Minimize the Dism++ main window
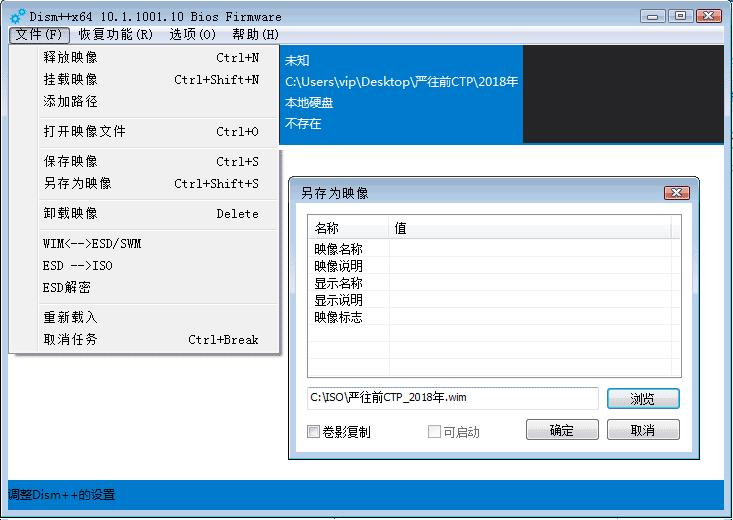The height and width of the screenshot is (520, 733). [653, 16]
